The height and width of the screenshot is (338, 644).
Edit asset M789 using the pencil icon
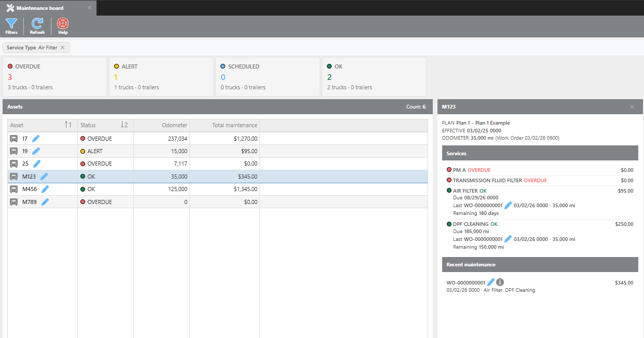pos(45,202)
